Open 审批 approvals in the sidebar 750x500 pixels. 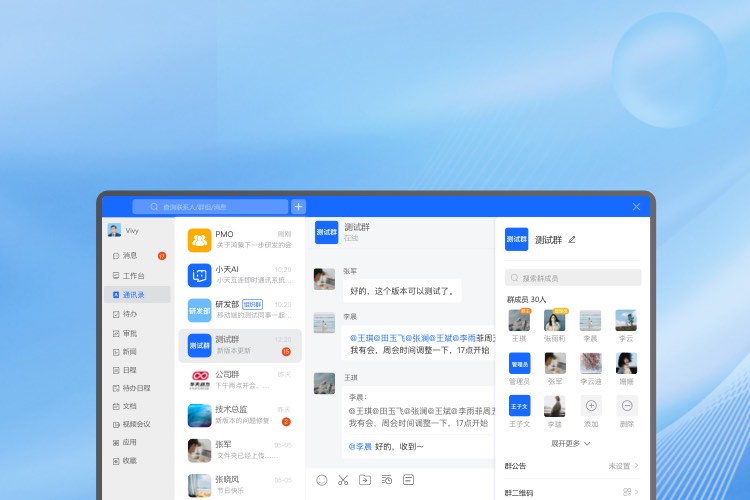tap(137, 333)
